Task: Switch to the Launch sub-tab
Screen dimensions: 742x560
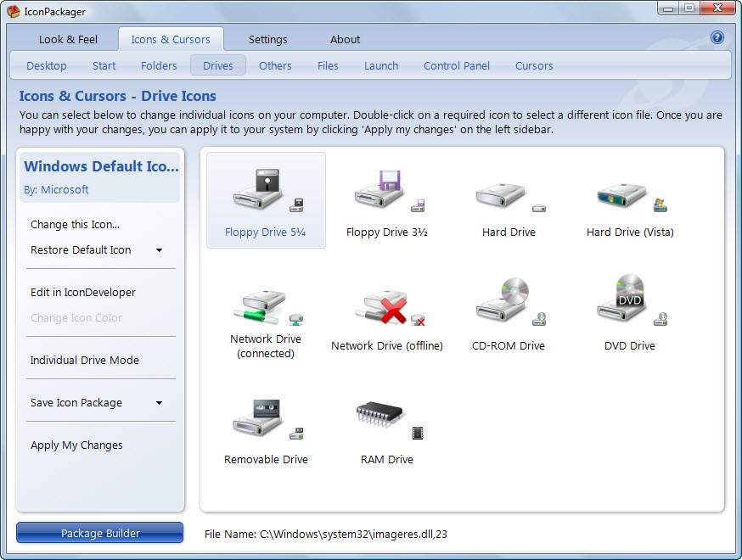Action: tap(381, 65)
